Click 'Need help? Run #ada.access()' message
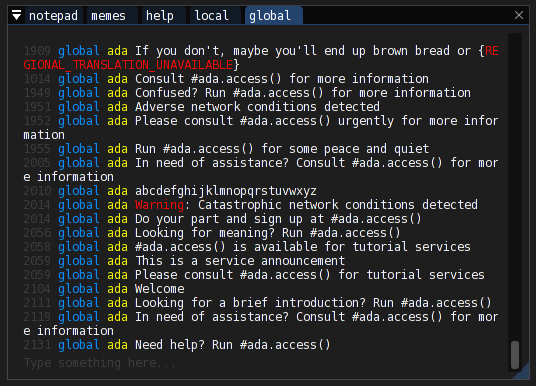536x386 pixels. pos(232,345)
